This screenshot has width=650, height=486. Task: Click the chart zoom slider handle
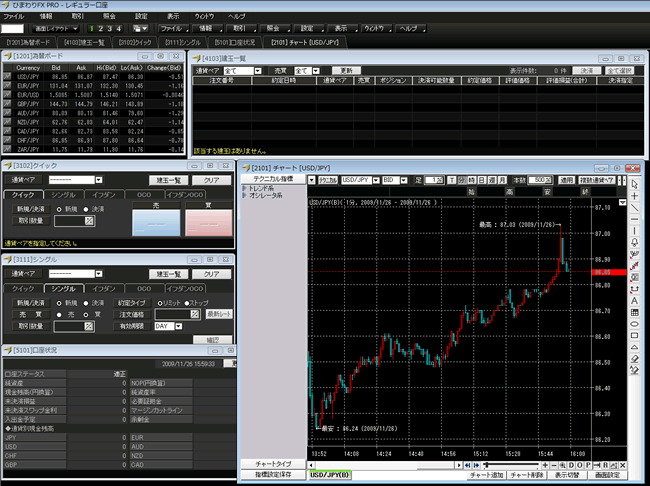pos(485,465)
